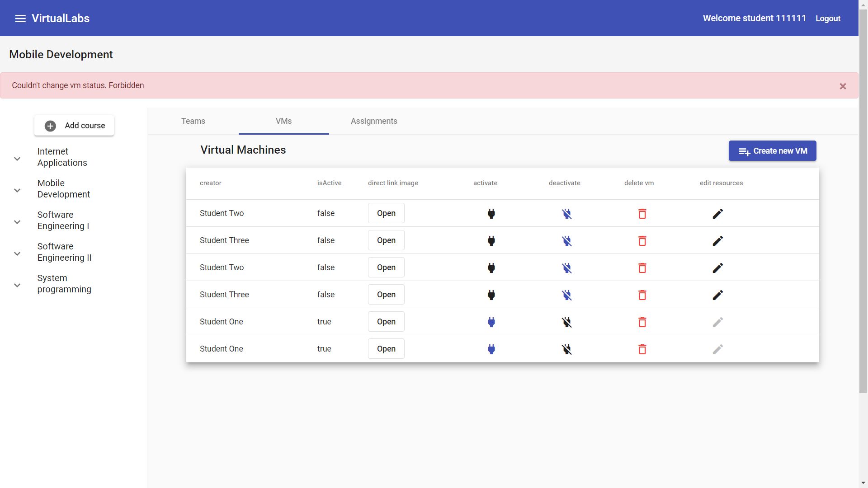
Task: Delete the first Student Two VM
Action: 642,214
